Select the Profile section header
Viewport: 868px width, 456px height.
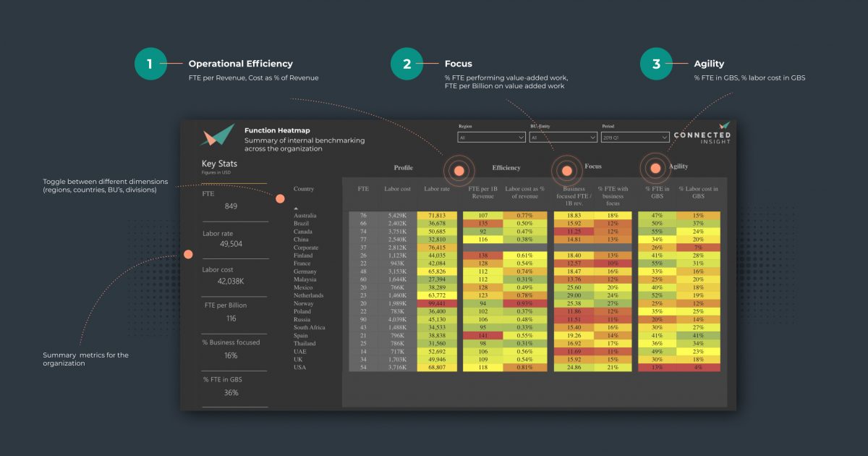tap(403, 167)
